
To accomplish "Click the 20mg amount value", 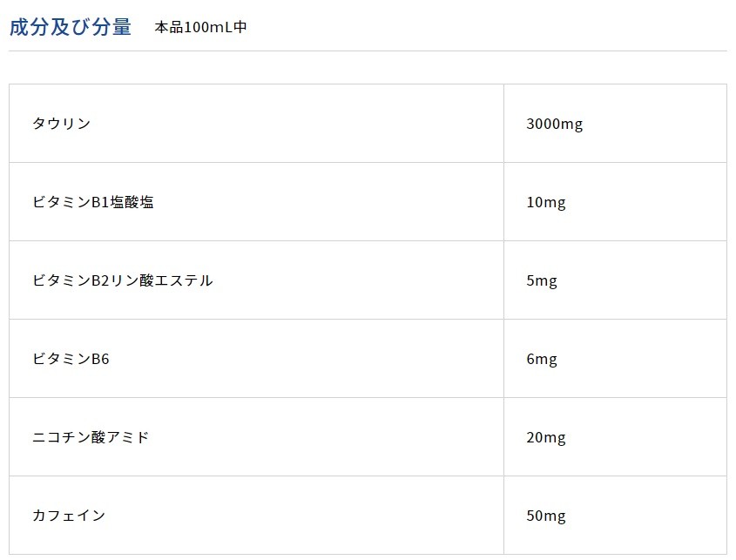I will click(545, 437).
